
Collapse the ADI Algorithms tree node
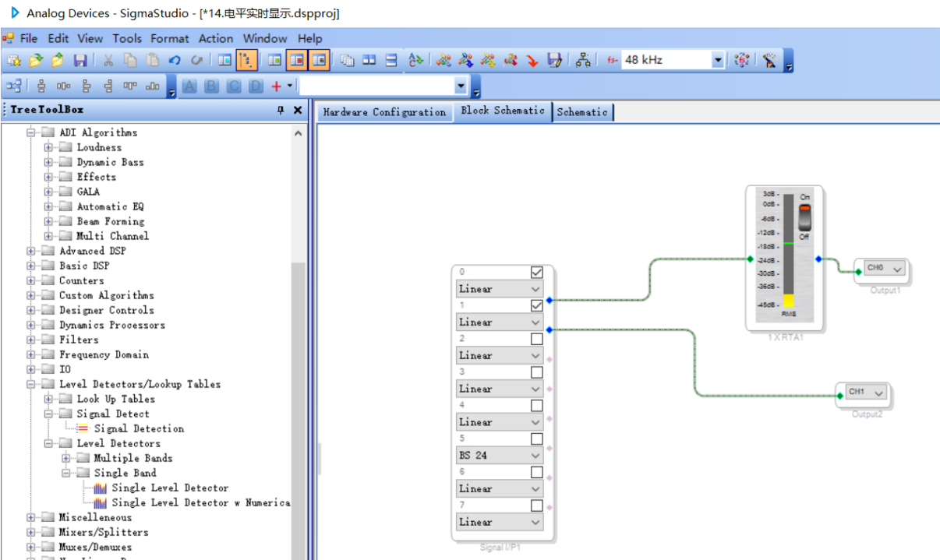coord(31,132)
